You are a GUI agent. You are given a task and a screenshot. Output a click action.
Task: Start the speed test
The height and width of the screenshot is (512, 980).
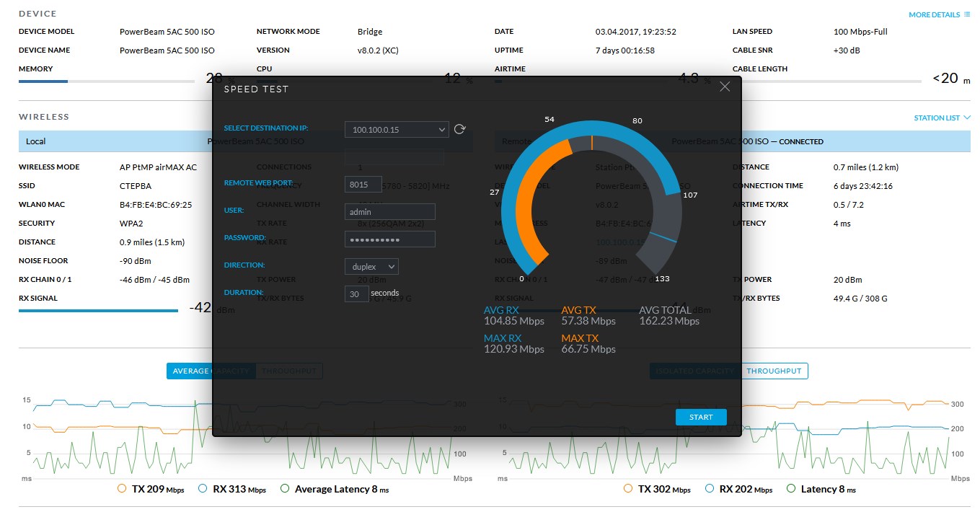[701, 417]
